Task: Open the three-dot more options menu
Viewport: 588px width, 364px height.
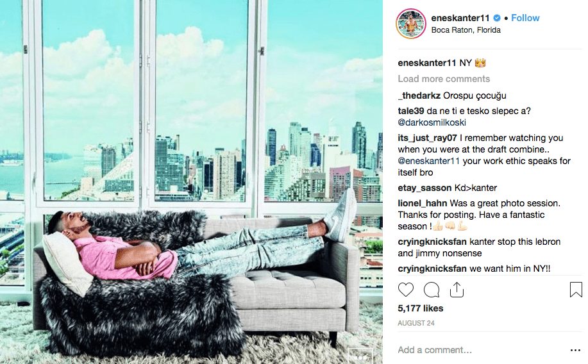Action: coord(575,350)
